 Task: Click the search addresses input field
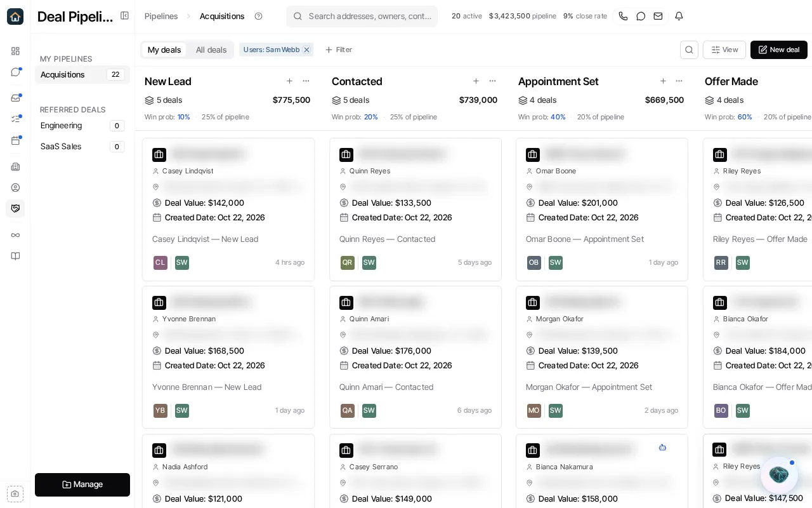(x=362, y=17)
